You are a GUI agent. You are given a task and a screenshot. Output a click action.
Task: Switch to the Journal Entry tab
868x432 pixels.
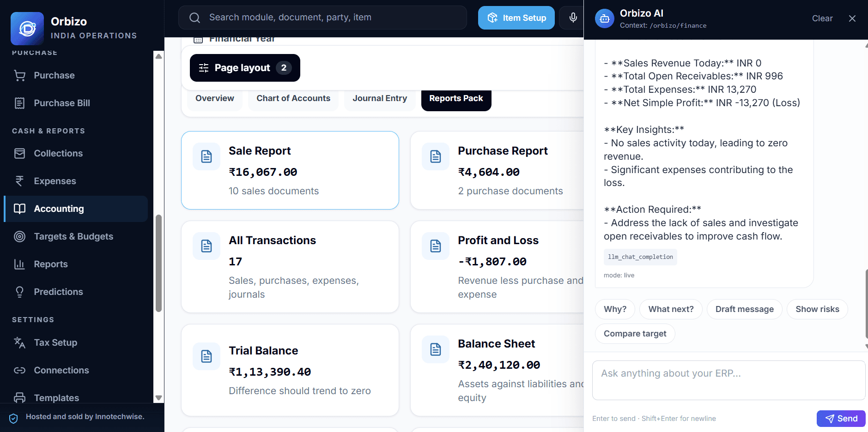[x=380, y=99]
